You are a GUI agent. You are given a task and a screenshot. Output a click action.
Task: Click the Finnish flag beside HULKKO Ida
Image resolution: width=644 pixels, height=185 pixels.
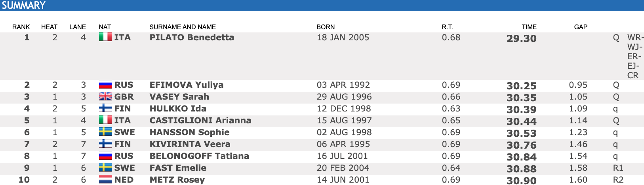click(x=105, y=108)
